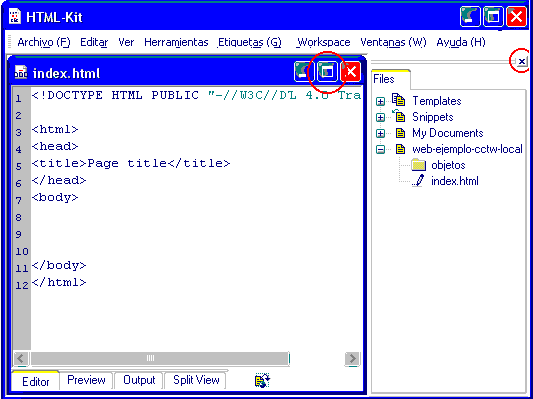Expand the Templates tree node
Image resolution: width=533 pixels, height=399 pixels.
(x=380, y=102)
